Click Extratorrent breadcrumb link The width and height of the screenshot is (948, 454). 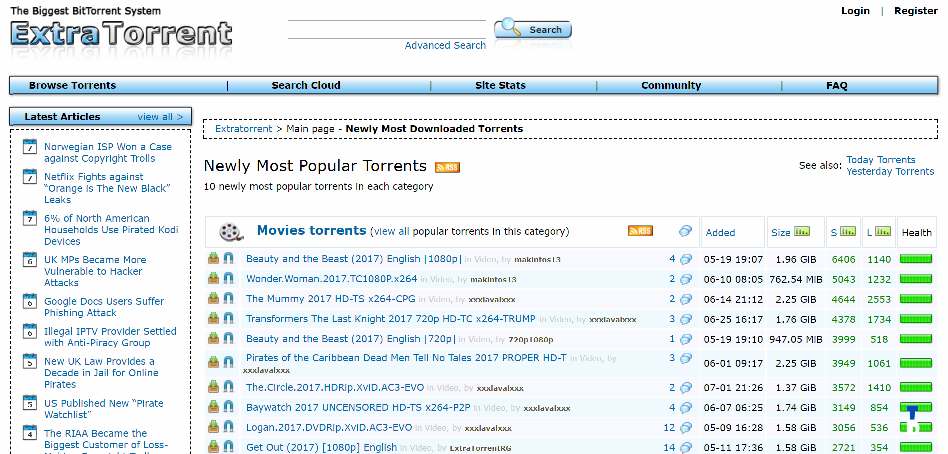tap(244, 129)
